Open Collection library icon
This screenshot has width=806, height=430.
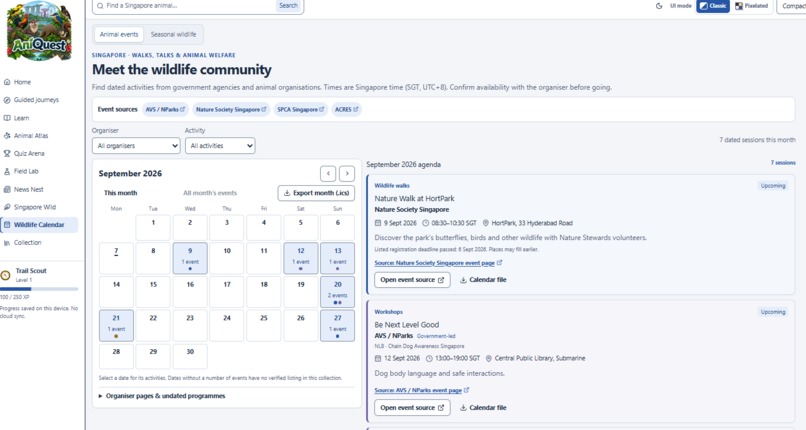click(7, 242)
